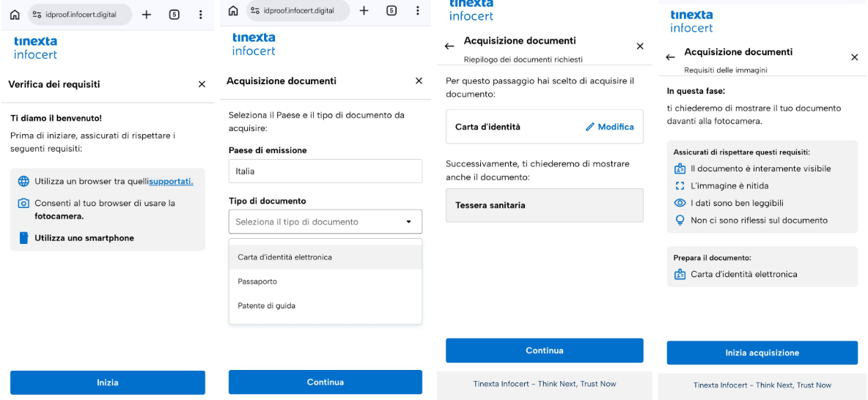Go back from Requisiti delle immagini screen
This screenshot has width=868, height=400.
(670, 57)
